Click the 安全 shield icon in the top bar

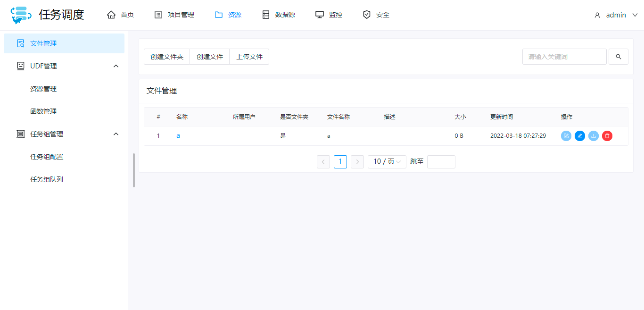point(367,14)
